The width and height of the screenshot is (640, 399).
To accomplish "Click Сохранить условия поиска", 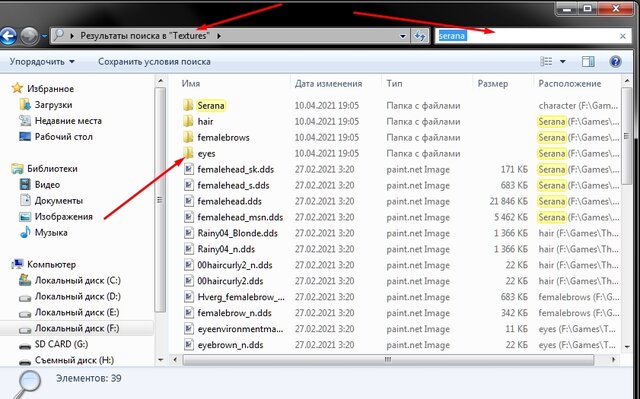I will pyautogui.click(x=154, y=62).
